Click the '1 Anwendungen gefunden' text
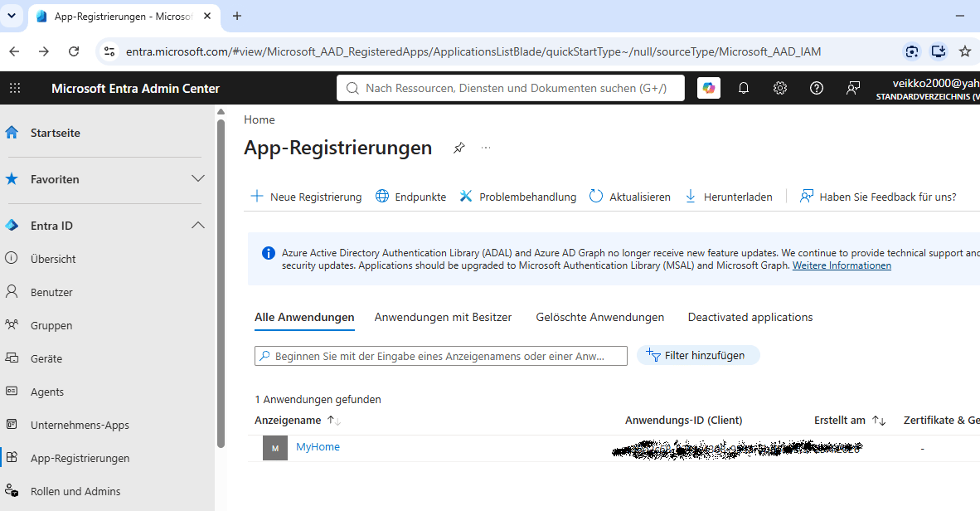Viewport: 980px width, 511px height. pyautogui.click(x=318, y=399)
